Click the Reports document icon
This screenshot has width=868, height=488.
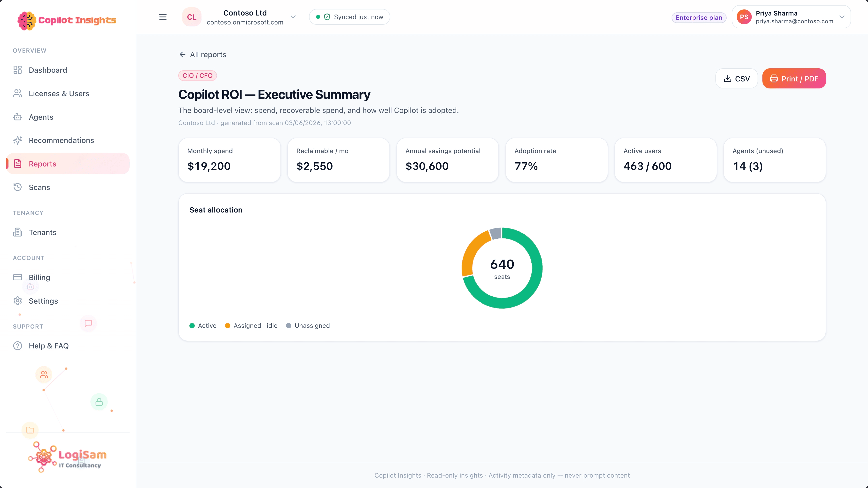[17, 164]
